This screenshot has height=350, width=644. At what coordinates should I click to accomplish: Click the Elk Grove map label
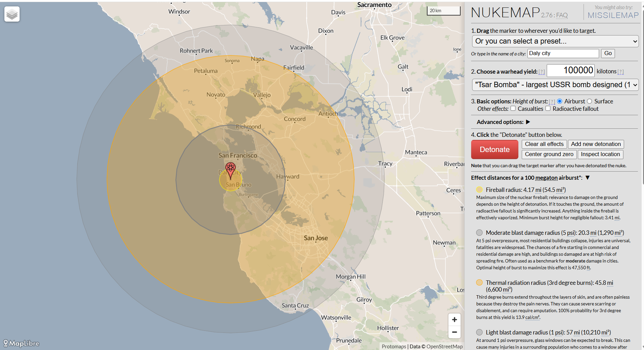coord(392,37)
